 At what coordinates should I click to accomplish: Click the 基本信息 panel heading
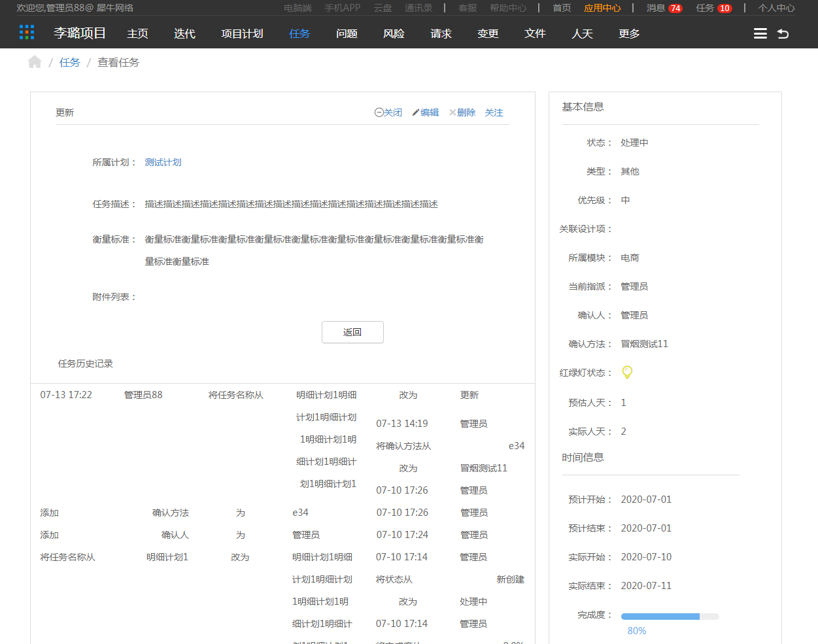(x=583, y=107)
